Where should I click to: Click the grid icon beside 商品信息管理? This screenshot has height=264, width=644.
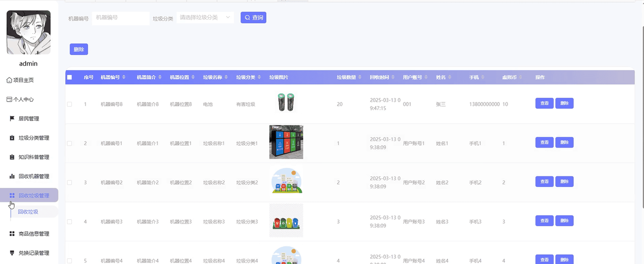point(12,234)
